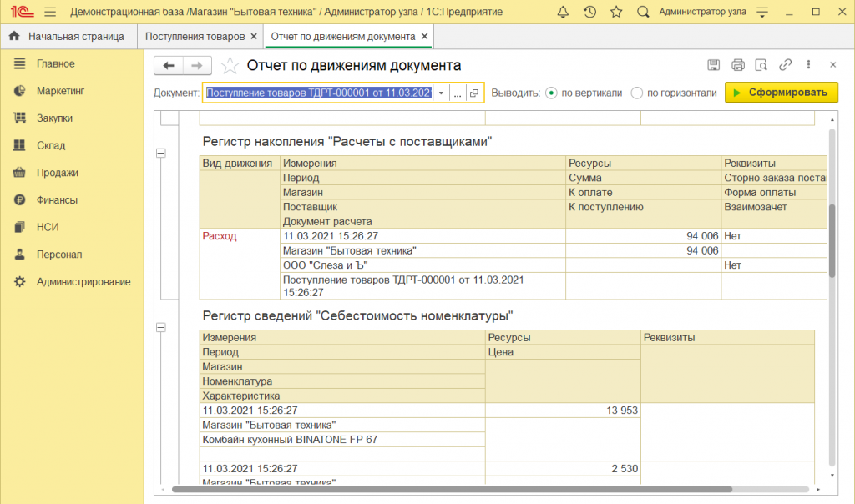855x504 pixels.
Task: Print the report using printer icon
Action: point(737,65)
